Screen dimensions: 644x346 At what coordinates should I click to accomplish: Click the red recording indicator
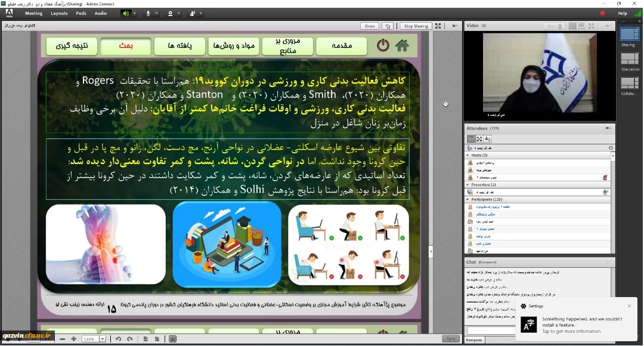click(602, 13)
